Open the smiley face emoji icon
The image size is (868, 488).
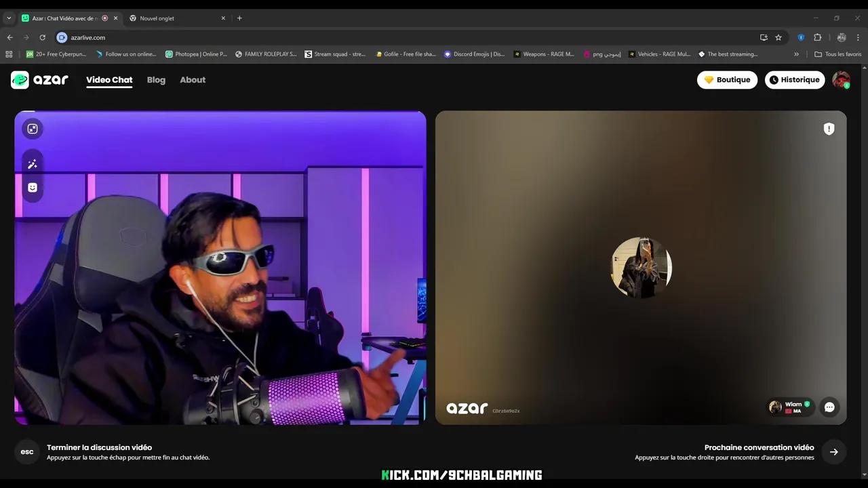[x=32, y=187]
